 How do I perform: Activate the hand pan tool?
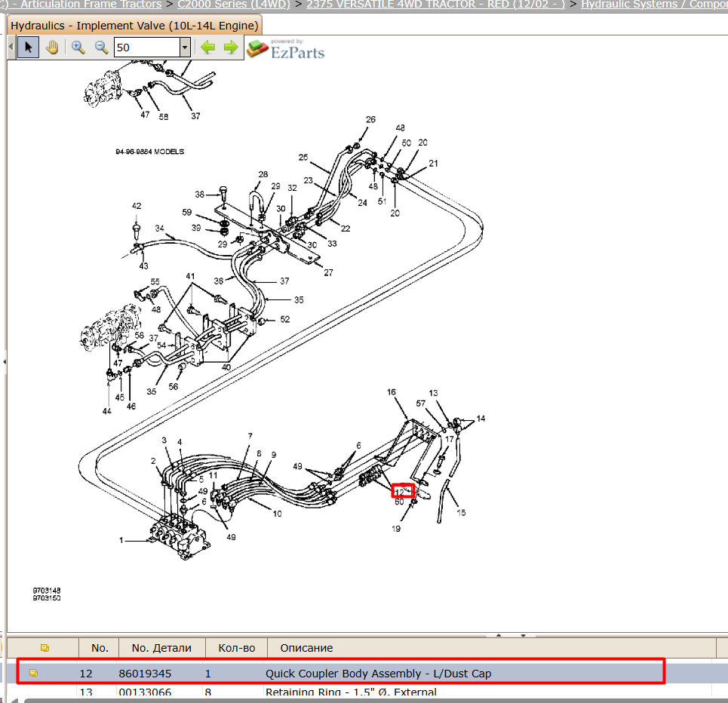[52, 48]
